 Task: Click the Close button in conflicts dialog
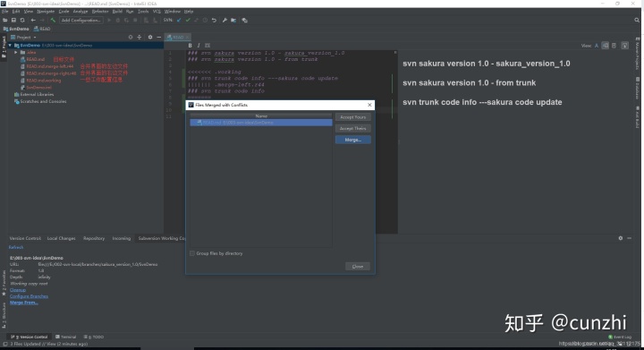tap(357, 266)
